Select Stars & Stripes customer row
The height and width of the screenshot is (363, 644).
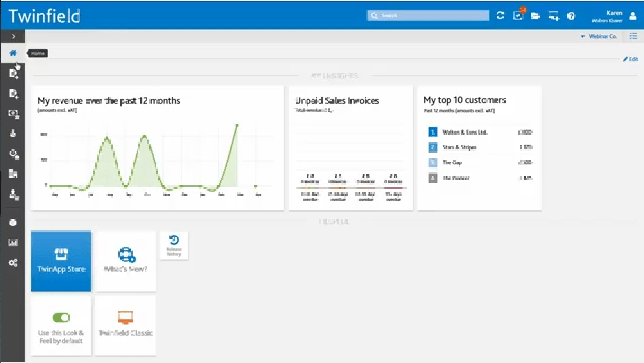480,147
